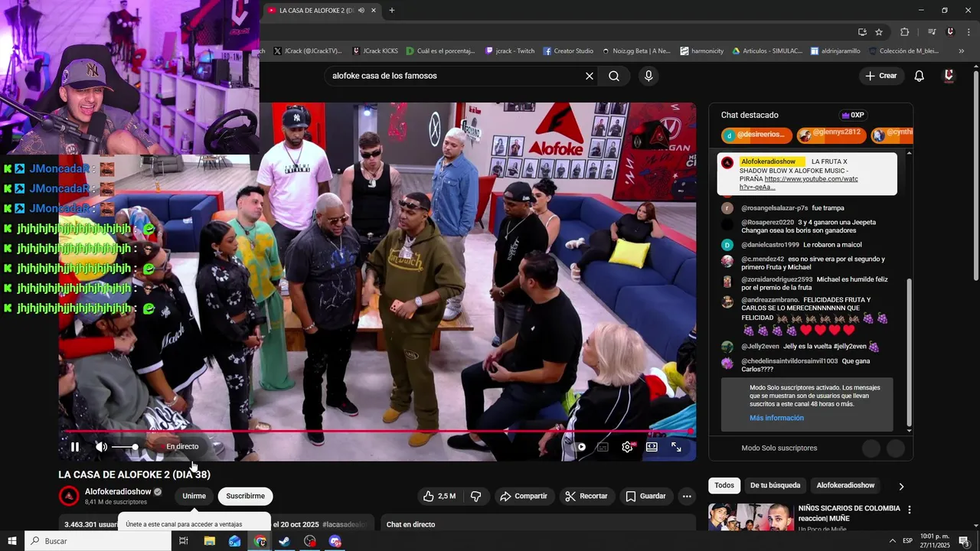
Task: Open the Windows Start menu
Action: (x=12, y=541)
